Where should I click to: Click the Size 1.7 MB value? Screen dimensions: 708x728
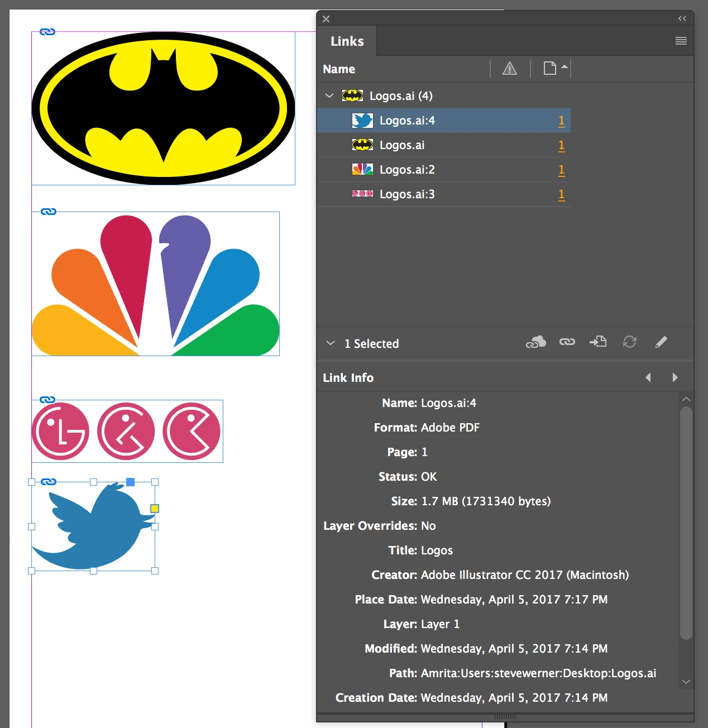tap(486, 501)
